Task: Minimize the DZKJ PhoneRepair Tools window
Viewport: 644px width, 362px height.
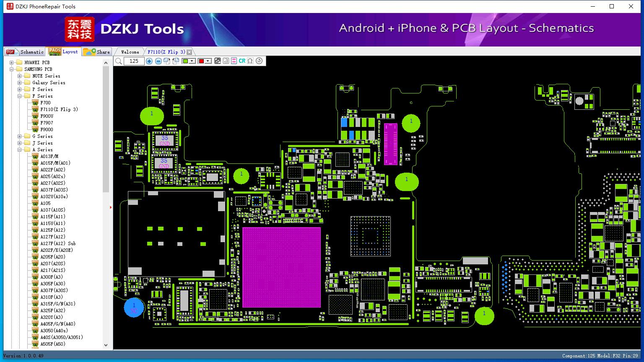Action: click(593, 6)
